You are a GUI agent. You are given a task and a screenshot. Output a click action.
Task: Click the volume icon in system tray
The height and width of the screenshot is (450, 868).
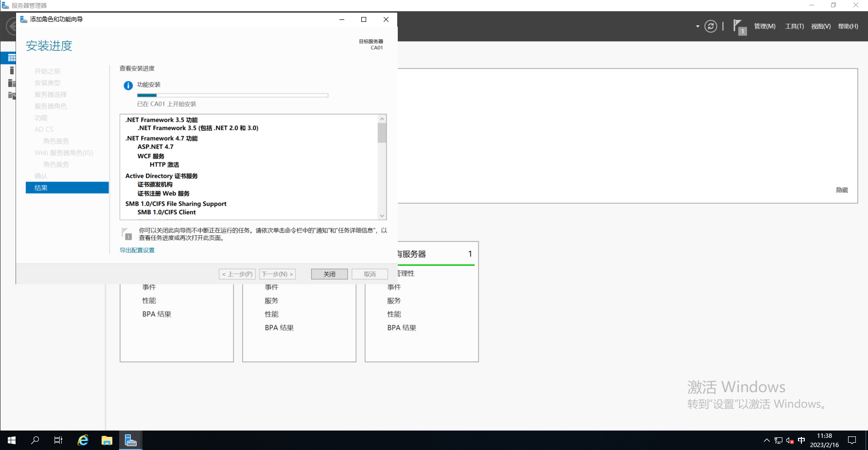[x=790, y=441]
